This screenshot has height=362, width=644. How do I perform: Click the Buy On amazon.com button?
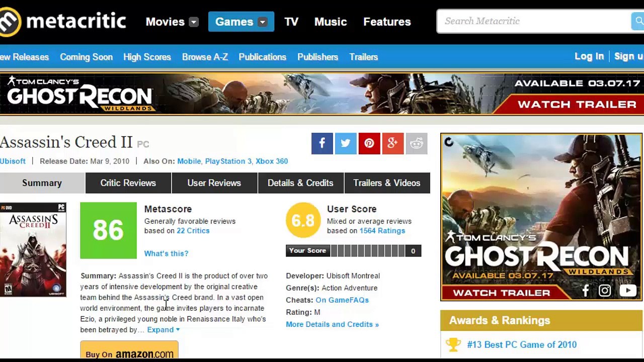[x=129, y=351]
